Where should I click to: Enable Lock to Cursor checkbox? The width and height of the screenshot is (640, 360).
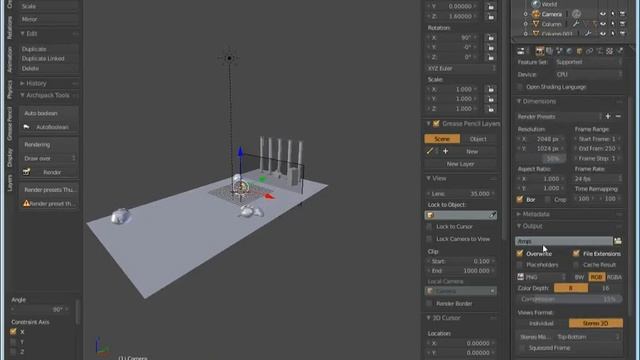tap(429, 227)
